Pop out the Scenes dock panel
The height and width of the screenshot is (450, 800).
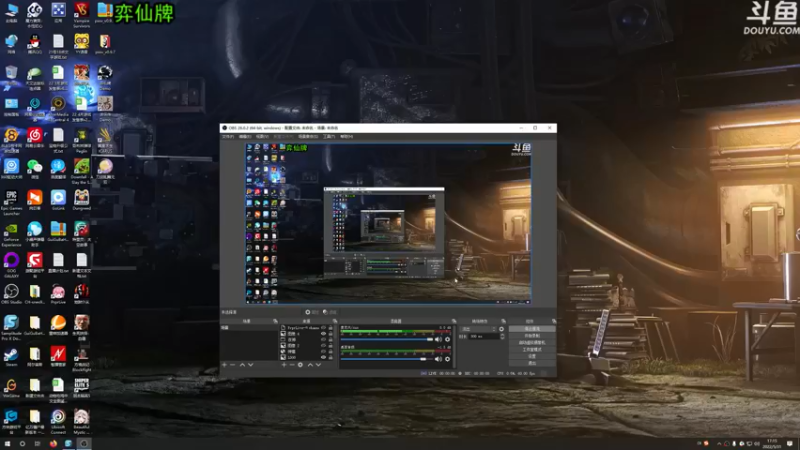(276, 321)
